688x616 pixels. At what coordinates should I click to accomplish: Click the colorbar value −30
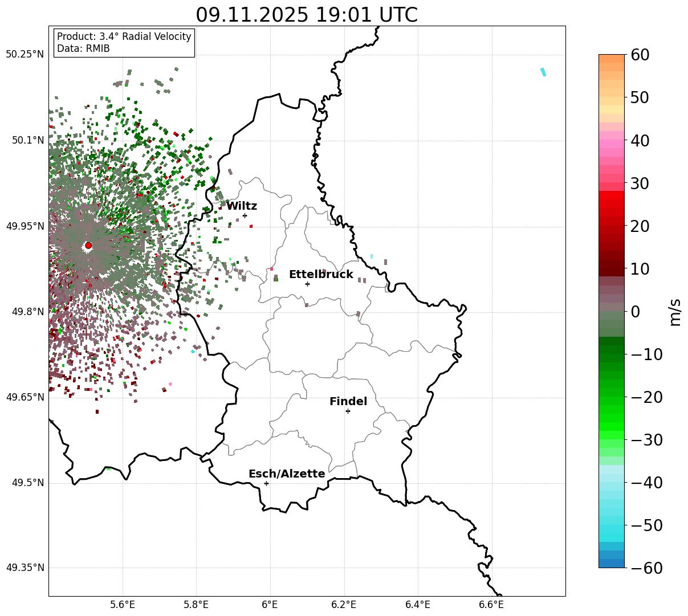[646, 439]
